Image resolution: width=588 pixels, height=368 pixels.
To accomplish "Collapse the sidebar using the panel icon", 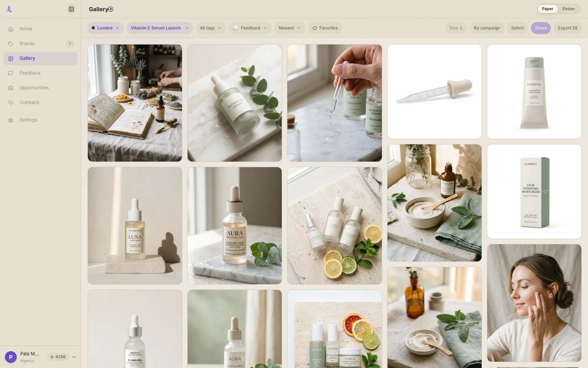I will click(x=71, y=9).
